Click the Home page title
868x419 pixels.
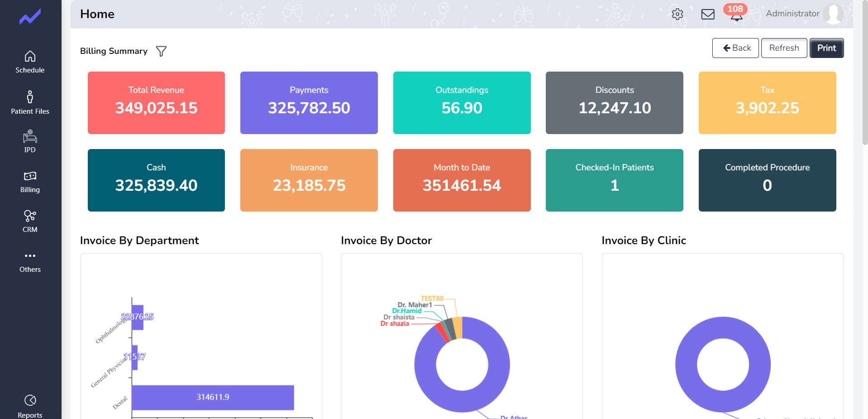click(97, 14)
